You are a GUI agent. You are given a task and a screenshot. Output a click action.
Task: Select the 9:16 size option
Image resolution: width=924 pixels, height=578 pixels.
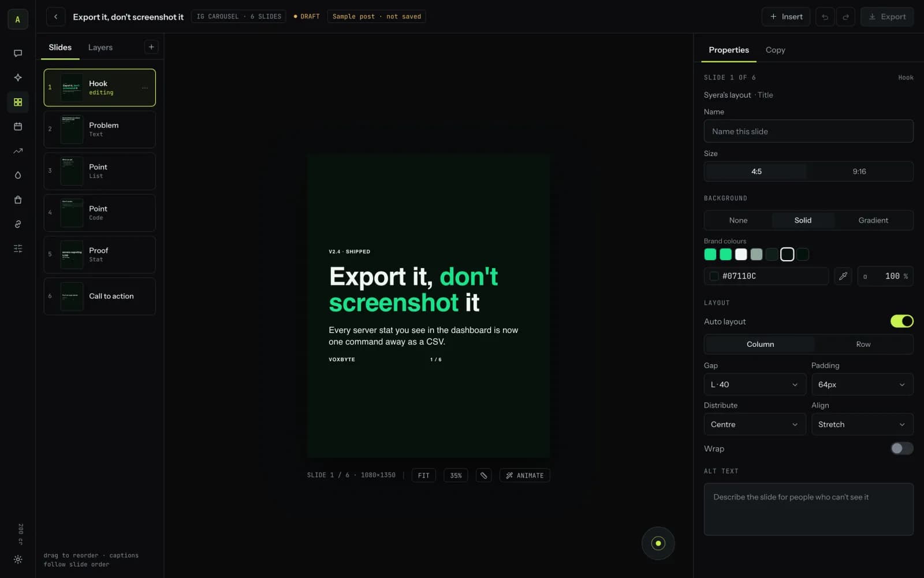coord(859,172)
